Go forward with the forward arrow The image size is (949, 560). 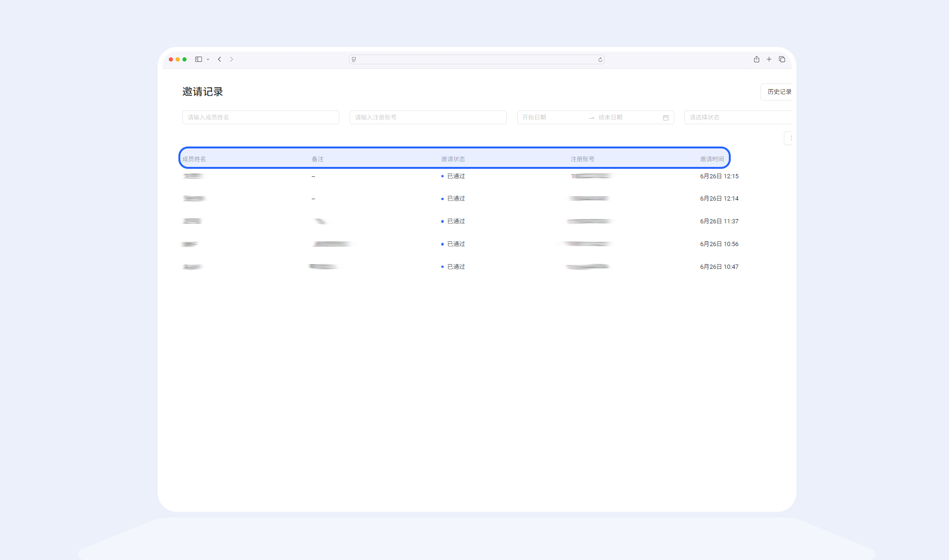(x=232, y=59)
